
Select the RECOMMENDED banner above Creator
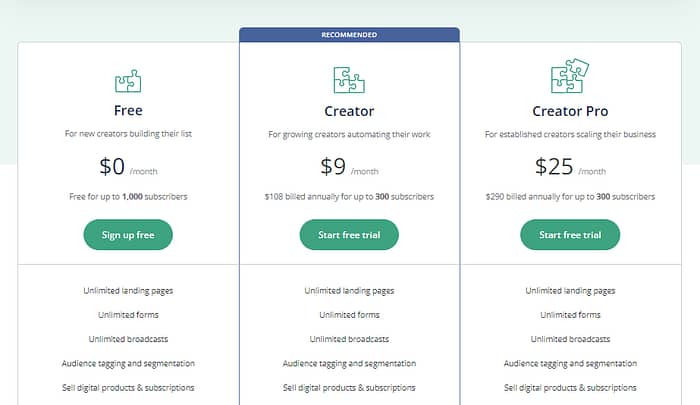pos(349,35)
